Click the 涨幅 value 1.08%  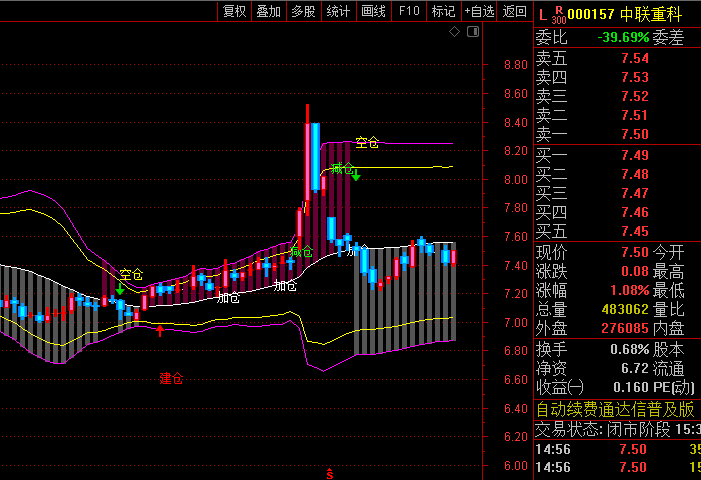pyautogui.click(x=629, y=291)
